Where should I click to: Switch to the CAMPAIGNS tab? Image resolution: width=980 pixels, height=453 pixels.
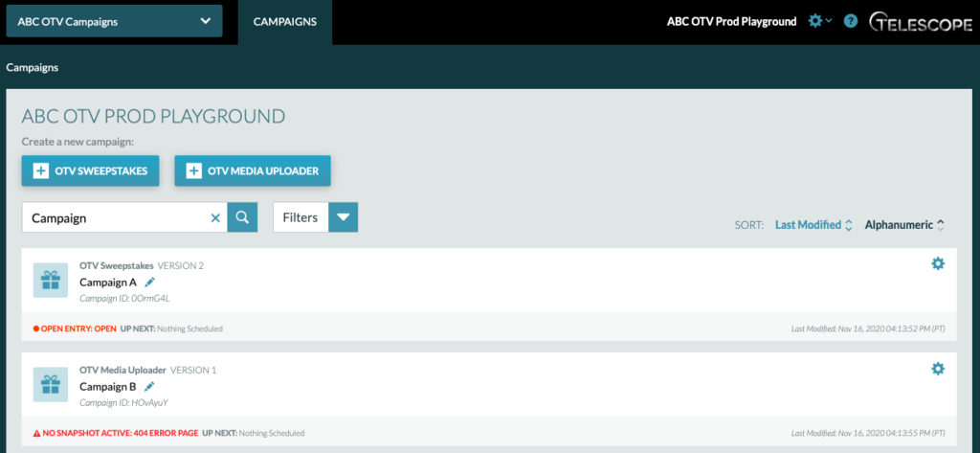285,22
